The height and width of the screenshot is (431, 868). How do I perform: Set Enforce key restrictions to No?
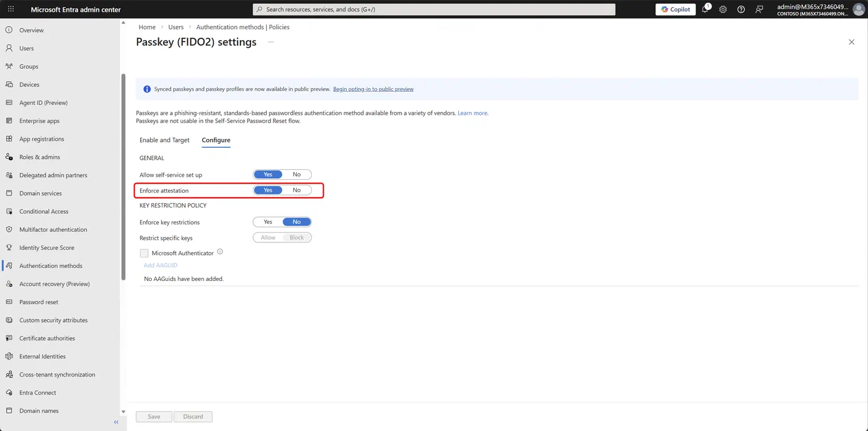pos(296,222)
